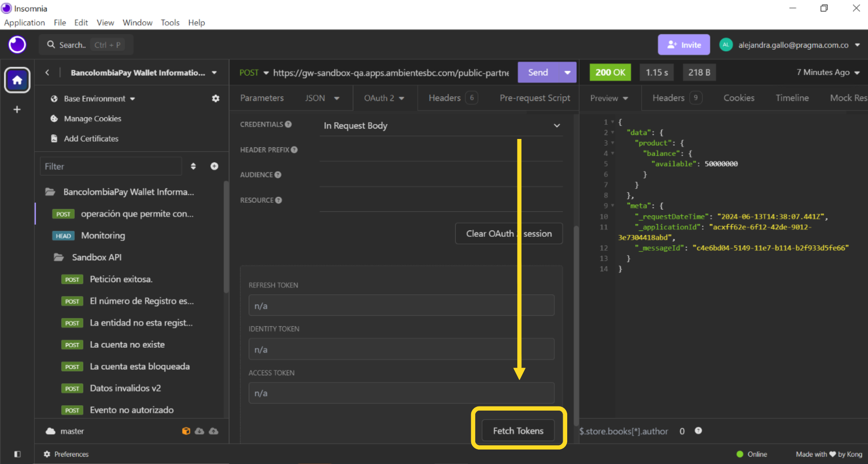The width and height of the screenshot is (868, 464).
Task: Click the master branch cloud icon
Action: pos(50,431)
